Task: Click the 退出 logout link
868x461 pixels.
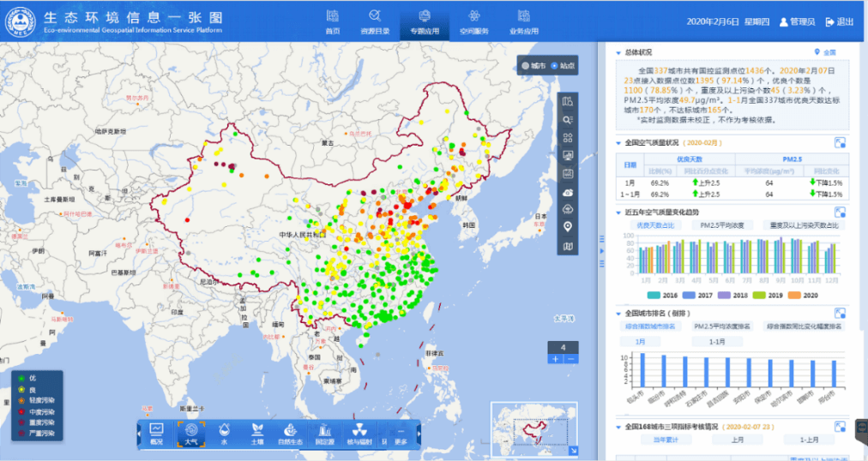Action: [840, 21]
